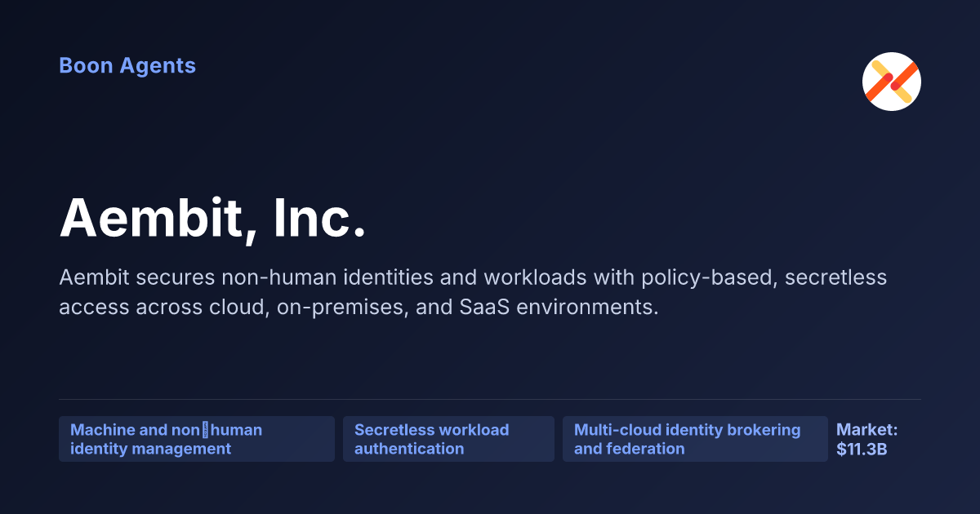Select the Machine and non-human identity management tag
This screenshot has width=980, height=514.
pyautogui.click(x=197, y=439)
